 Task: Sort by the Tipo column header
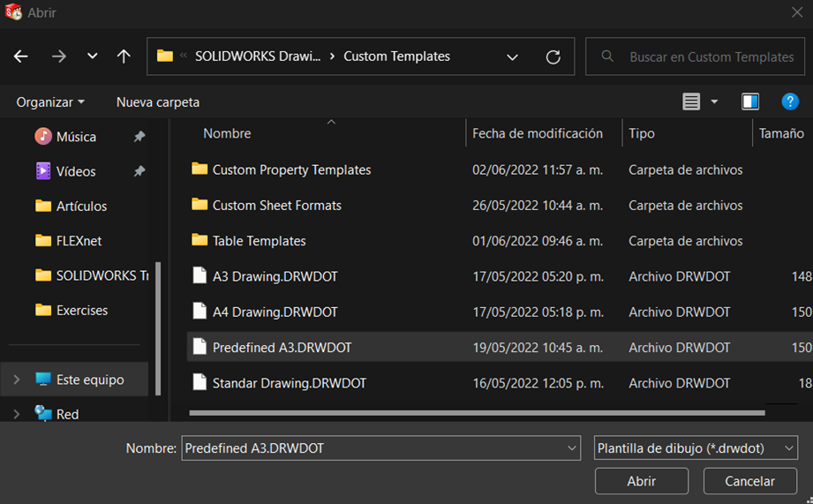pyautogui.click(x=642, y=133)
